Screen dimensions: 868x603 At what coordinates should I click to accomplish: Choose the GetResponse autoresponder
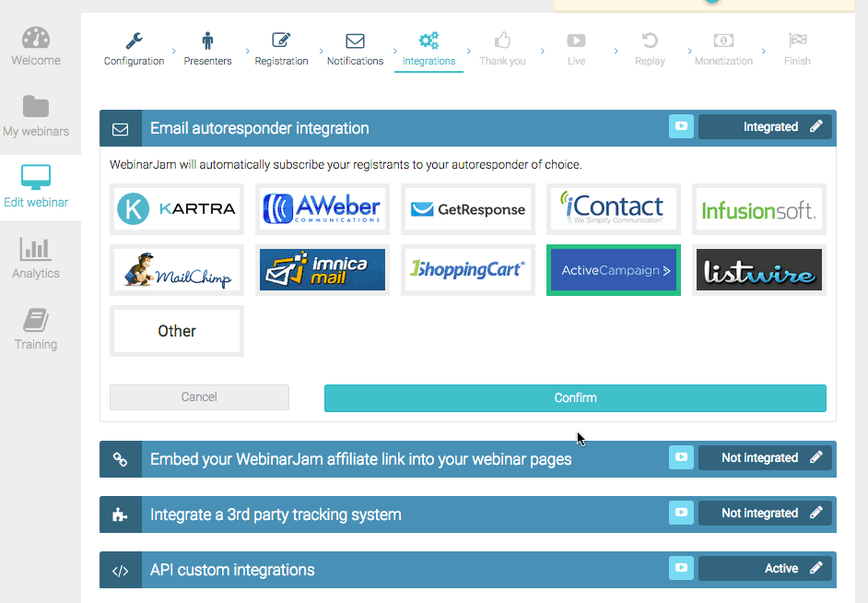(468, 209)
